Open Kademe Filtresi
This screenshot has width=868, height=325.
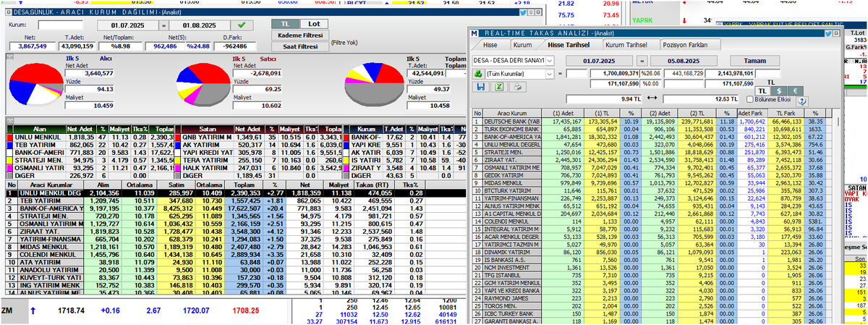[x=299, y=35]
